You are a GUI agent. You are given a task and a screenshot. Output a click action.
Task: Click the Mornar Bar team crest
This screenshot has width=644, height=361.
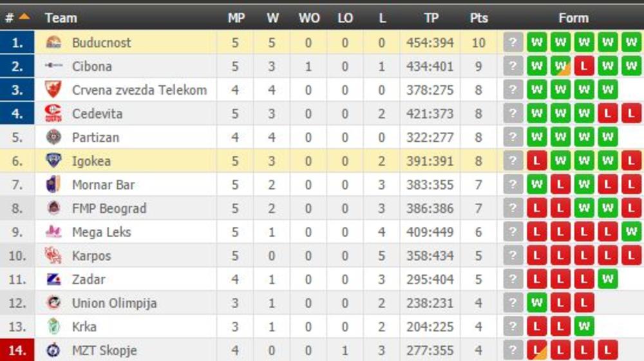click(53, 185)
